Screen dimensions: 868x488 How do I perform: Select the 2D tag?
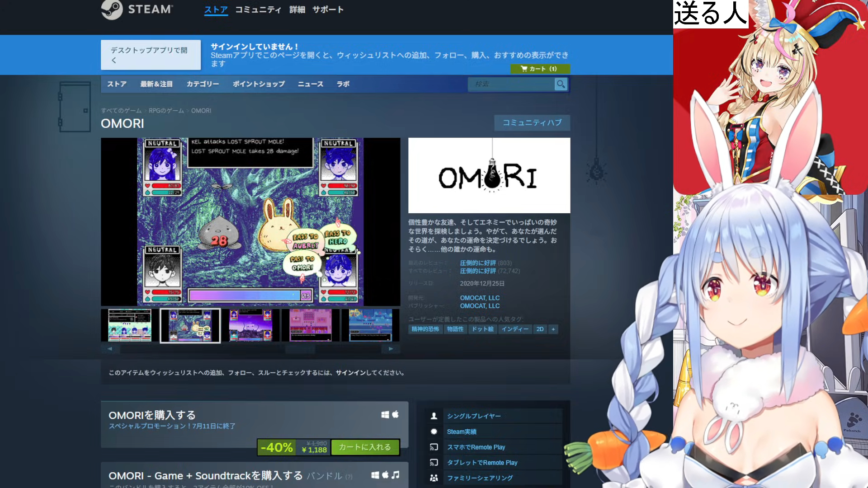(x=540, y=329)
